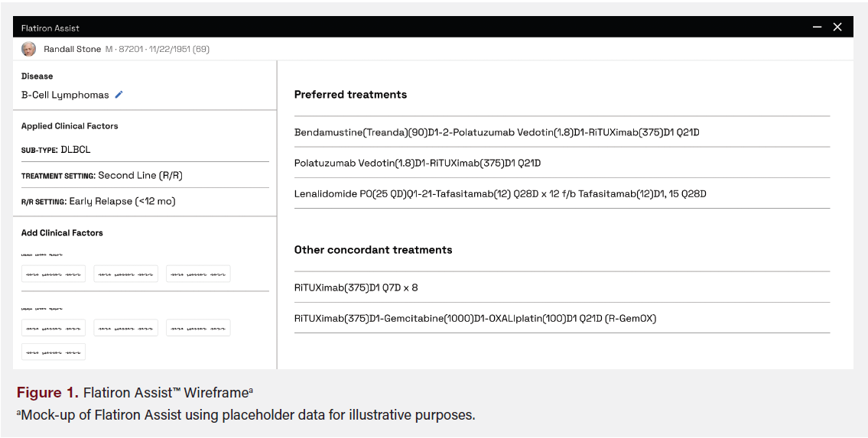Click the pencil icon to edit disease
This screenshot has width=868, height=438.
(119, 96)
